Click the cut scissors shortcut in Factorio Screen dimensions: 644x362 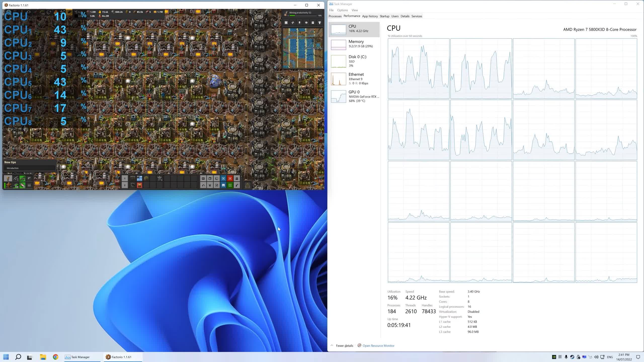(210, 185)
